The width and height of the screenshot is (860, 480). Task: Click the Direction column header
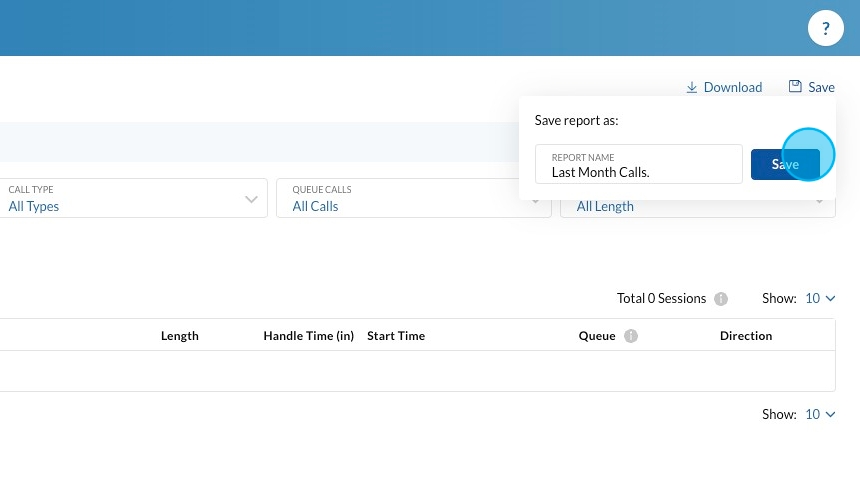pyautogui.click(x=746, y=336)
